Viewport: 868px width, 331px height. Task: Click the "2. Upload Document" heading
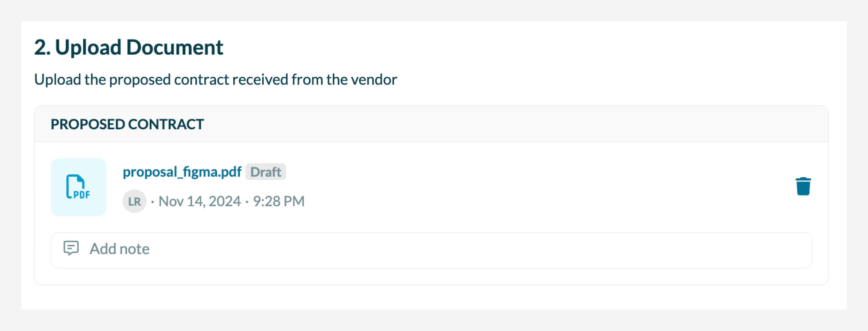click(129, 47)
